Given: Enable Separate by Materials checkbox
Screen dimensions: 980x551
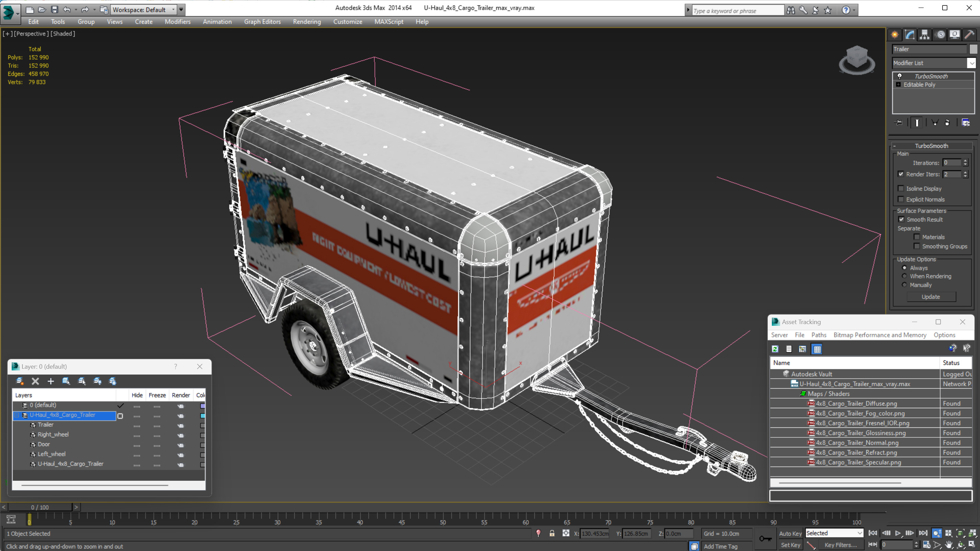Looking at the screenshot, I should (917, 237).
